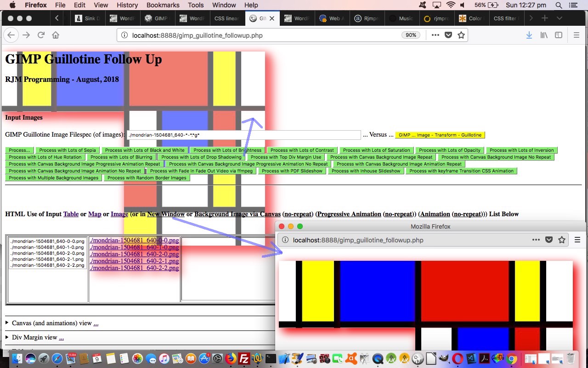Click the plain Process... button
Viewport: 588px width, 368px height.
[x=19, y=150]
